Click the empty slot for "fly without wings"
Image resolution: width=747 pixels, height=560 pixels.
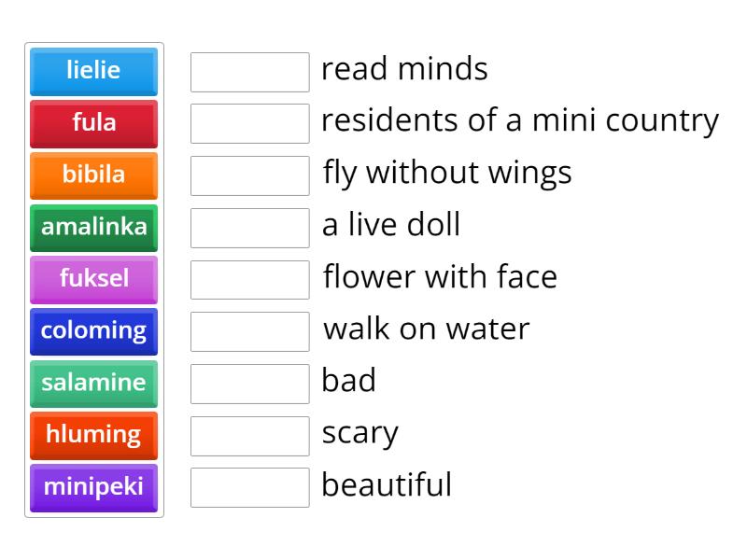[x=249, y=175]
